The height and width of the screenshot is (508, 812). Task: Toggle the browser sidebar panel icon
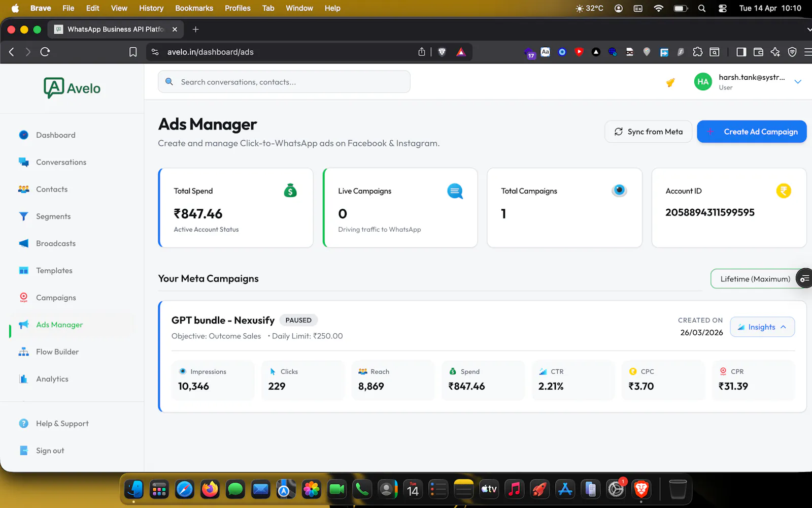click(741, 52)
